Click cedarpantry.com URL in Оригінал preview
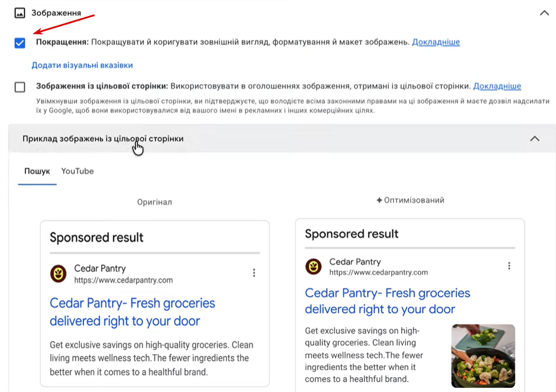The width and height of the screenshot is (556, 392). tap(123, 280)
